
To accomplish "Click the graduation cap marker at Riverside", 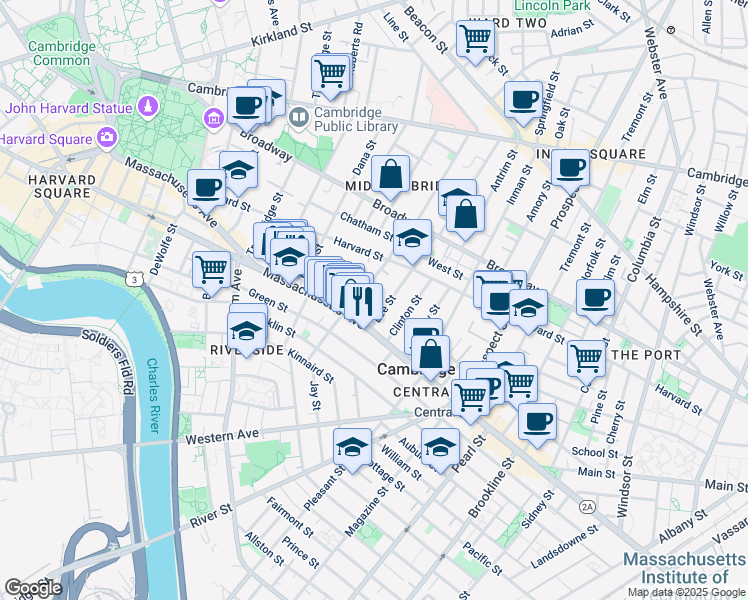I will (246, 334).
